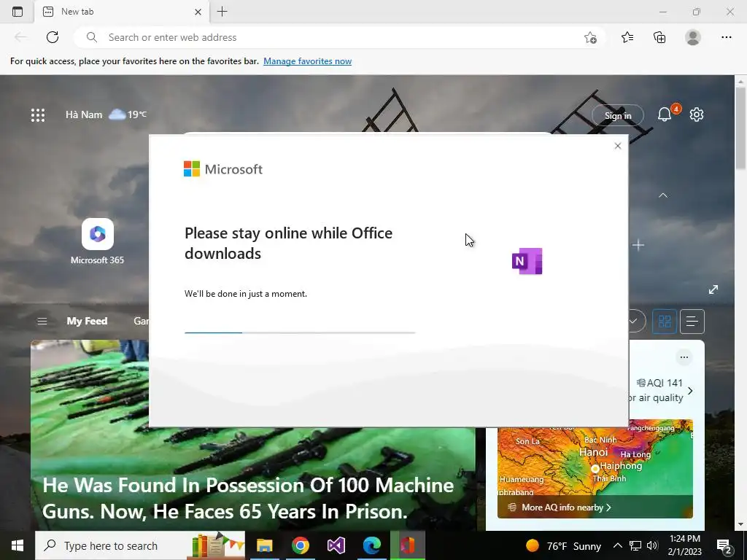Expand the background image view icon
Screen dimensions: 747x560
click(x=713, y=289)
